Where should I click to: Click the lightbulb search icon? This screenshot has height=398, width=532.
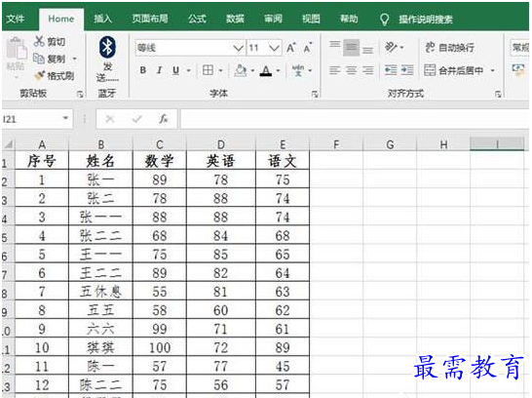(384, 20)
